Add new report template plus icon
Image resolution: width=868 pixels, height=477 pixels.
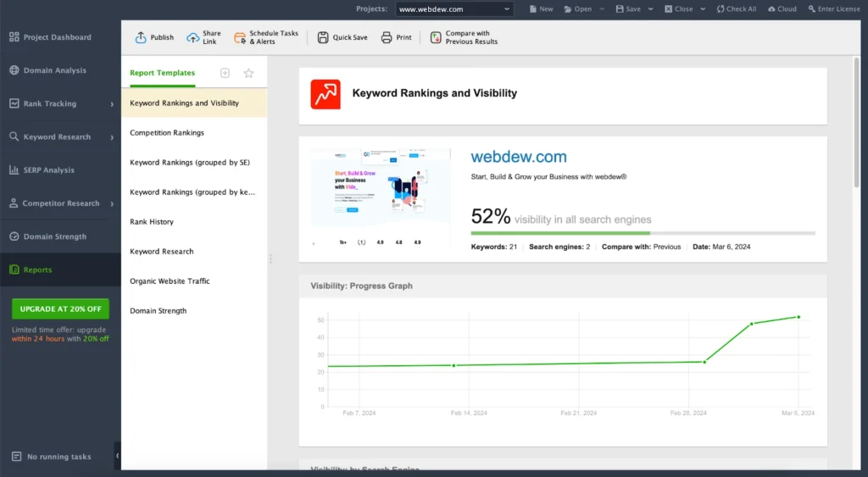(x=225, y=73)
